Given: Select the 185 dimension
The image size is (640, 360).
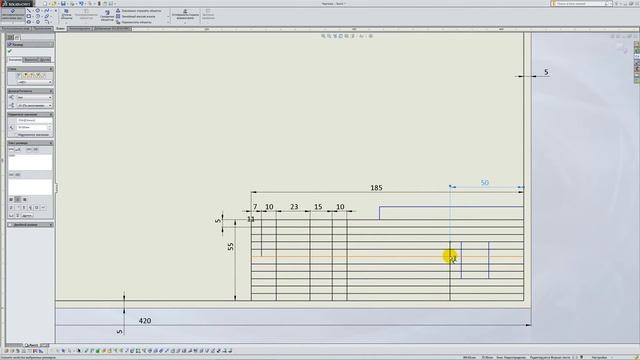Looking at the screenshot, I should tap(376, 188).
